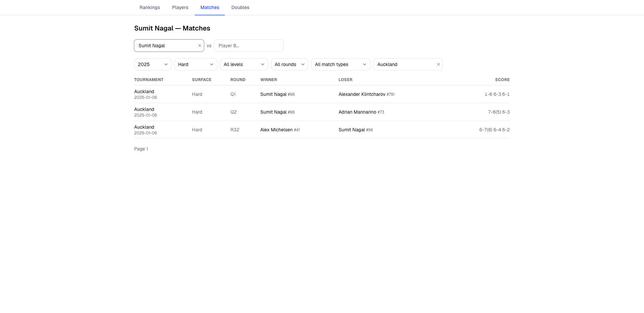Switch to the Players tab
644x313 pixels.
180,7
